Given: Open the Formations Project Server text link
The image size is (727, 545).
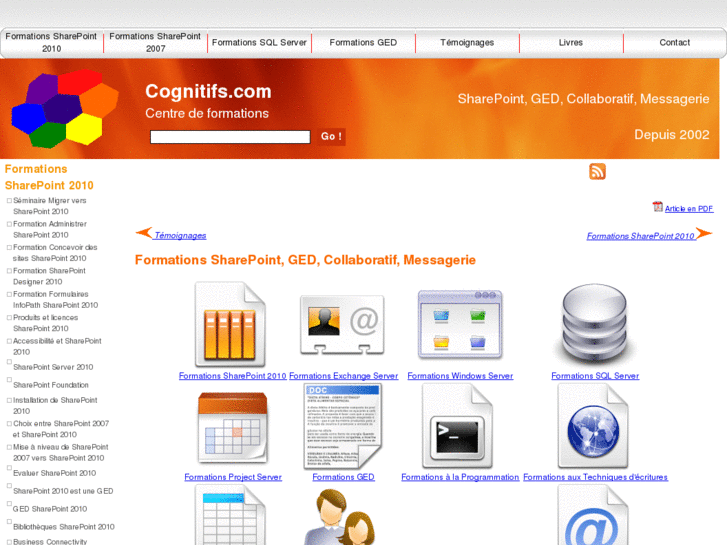Looking at the screenshot, I should [233, 477].
